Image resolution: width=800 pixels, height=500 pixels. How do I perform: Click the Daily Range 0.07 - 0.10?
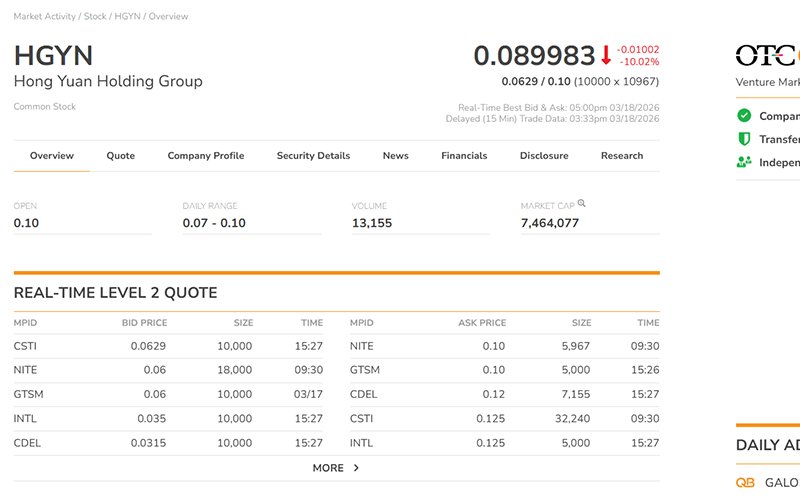(x=214, y=223)
